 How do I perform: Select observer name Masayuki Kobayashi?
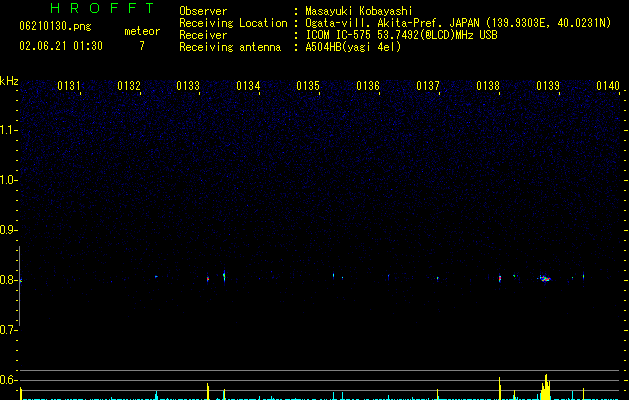[x=359, y=11]
